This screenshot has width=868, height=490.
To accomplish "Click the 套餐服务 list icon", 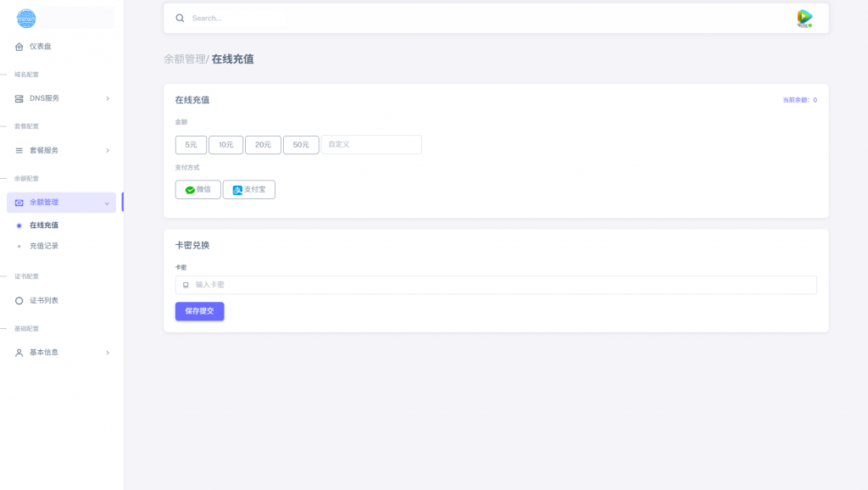I will pos(19,150).
